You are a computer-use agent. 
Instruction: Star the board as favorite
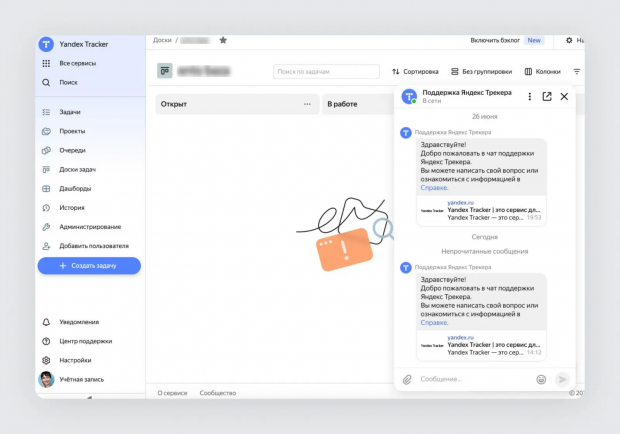(223, 40)
